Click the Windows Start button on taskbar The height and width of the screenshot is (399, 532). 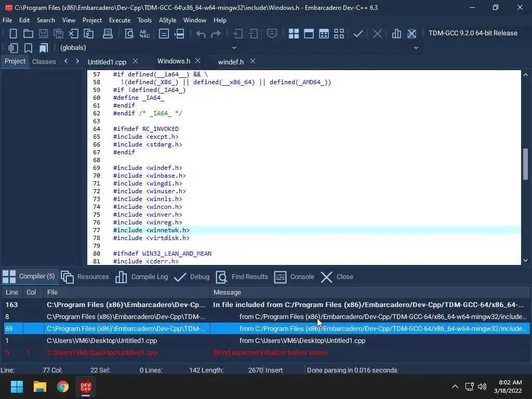pos(17,387)
